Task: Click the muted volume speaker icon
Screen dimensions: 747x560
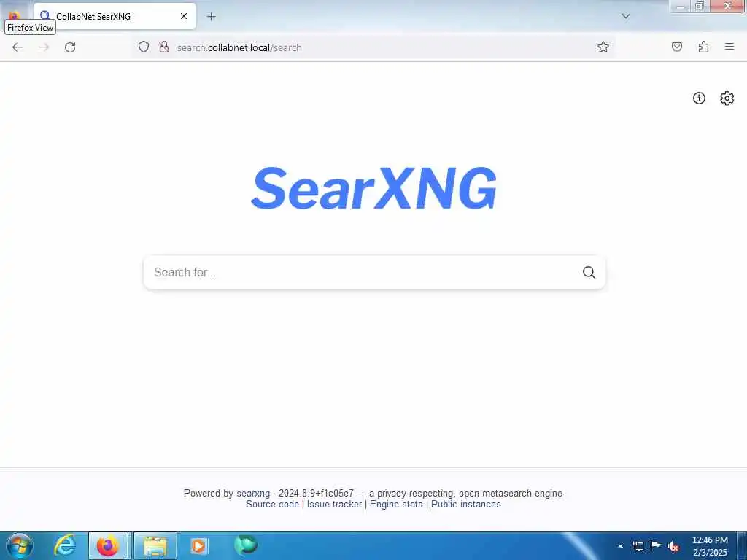Action: click(x=673, y=546)
